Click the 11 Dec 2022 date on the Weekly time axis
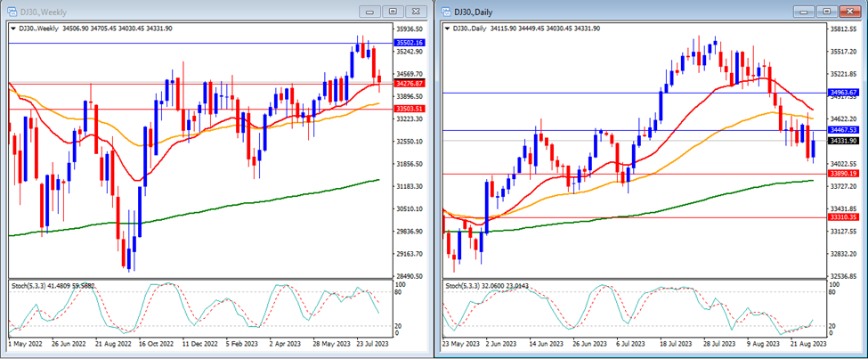This screenshot has width=868, height=359. pyautogui.click(x=200, y=344)
